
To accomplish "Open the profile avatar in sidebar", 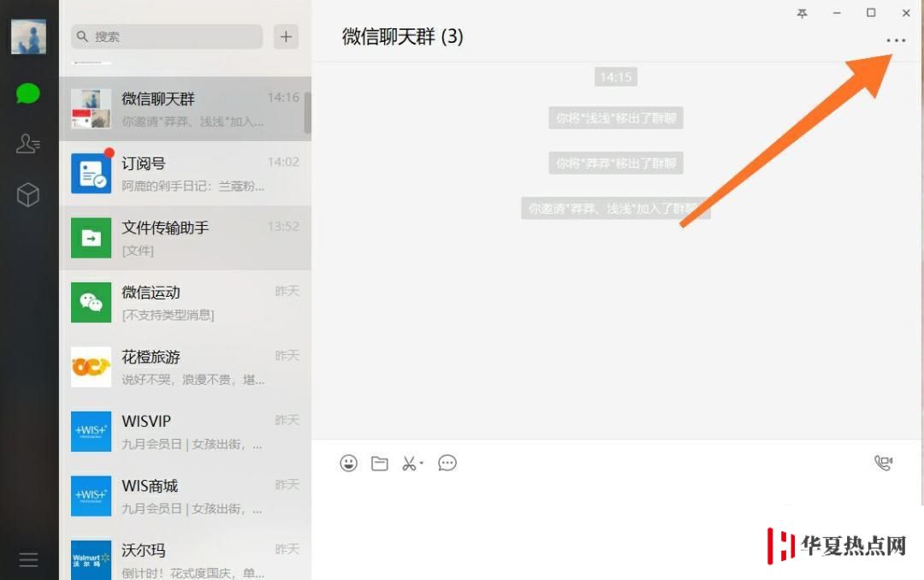I will (x=28, y=36).
